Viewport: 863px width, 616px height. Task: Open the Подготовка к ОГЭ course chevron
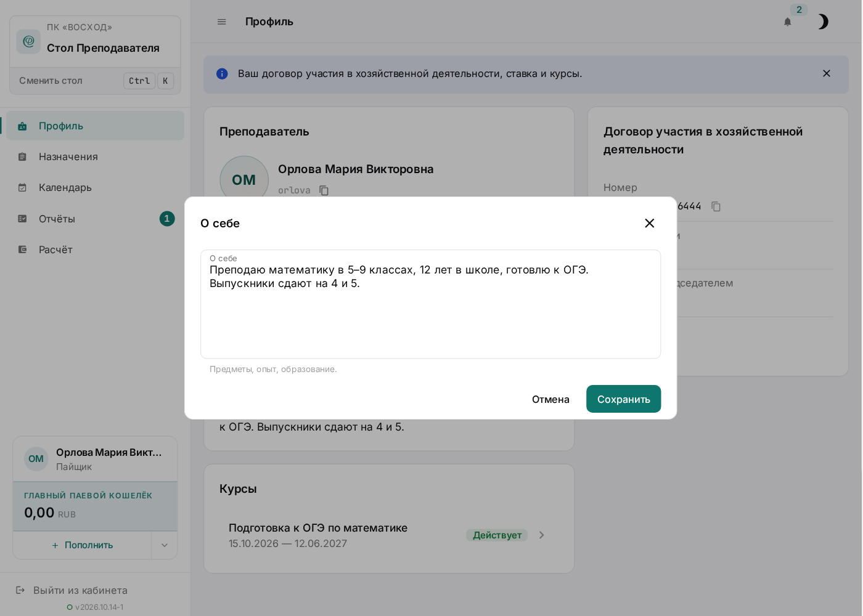(541, 535)
